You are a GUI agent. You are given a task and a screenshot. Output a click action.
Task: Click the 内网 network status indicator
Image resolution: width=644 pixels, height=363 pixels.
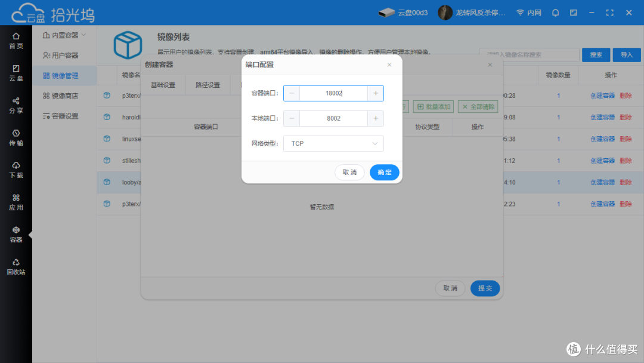tap(528, 13)
